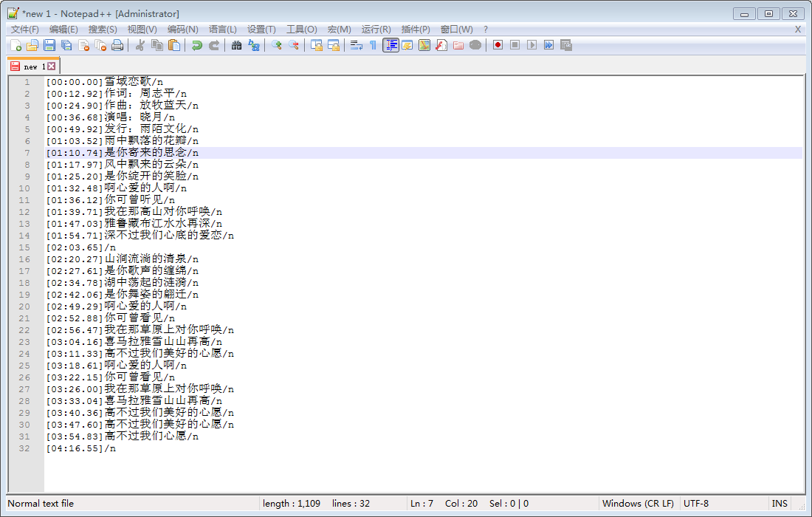
Task: Open the 编码(N) menu
Action: tap(182, 30)
